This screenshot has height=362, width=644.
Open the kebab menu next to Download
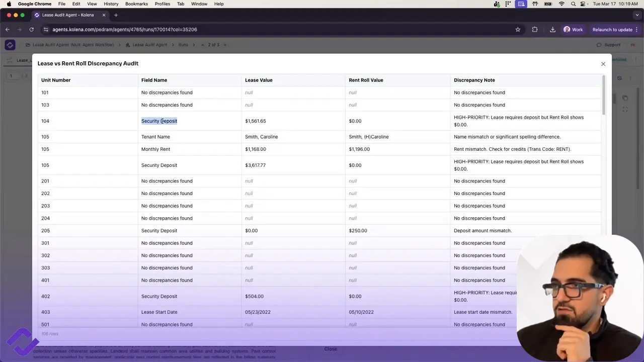coord(636,60)
